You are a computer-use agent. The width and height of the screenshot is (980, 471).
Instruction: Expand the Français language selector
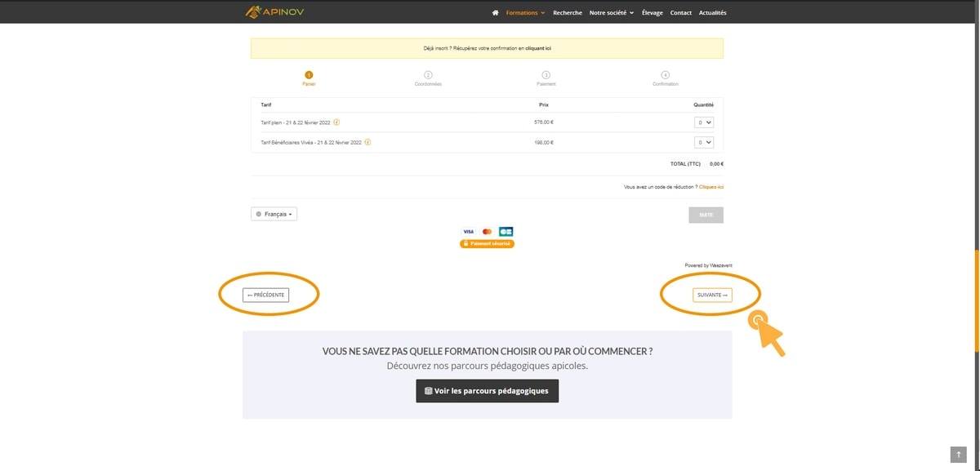click(x=274, y=214)
